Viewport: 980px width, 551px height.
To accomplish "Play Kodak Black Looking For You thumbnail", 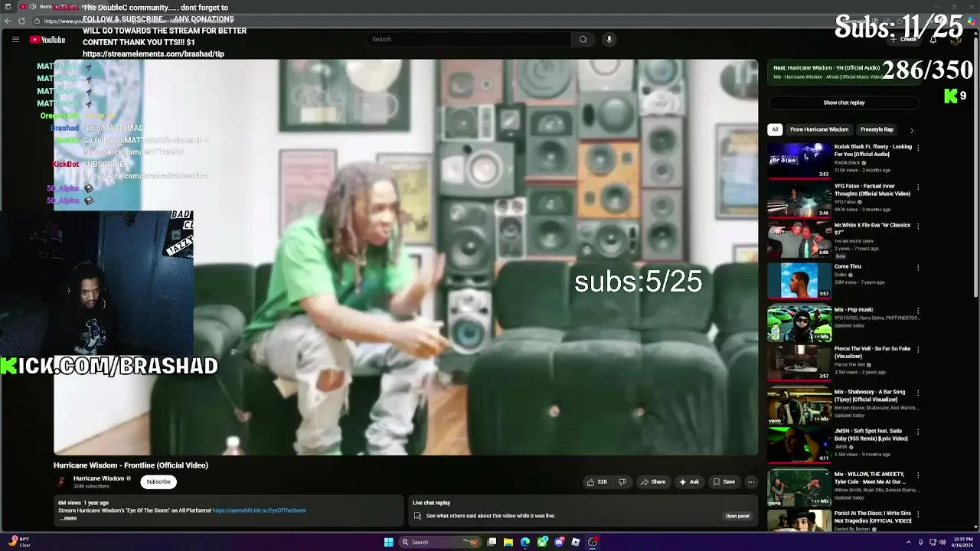I will (x=799, y=160).
